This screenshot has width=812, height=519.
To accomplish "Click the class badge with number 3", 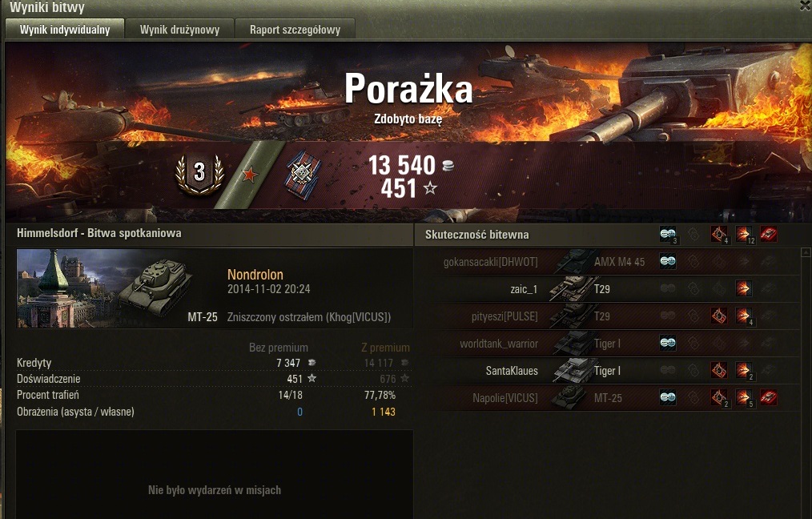I will point(199,172).
